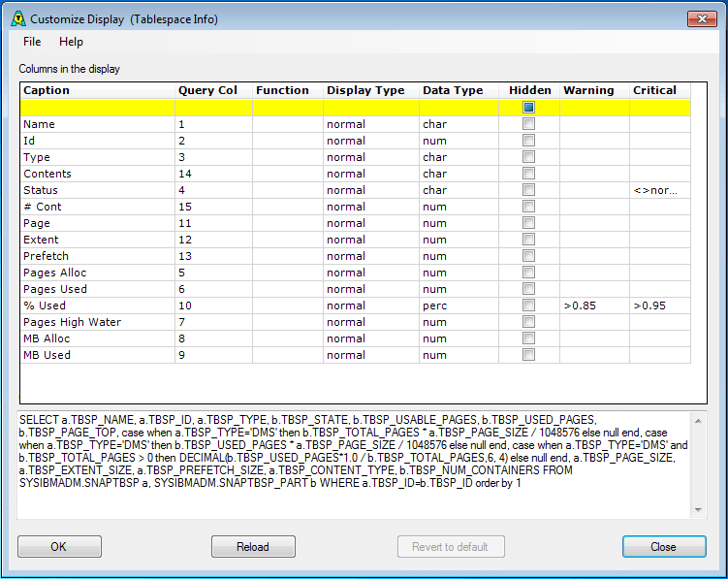
Task: Toggle Hidden checkbox in the yellow row
Action: coord(528,108)
